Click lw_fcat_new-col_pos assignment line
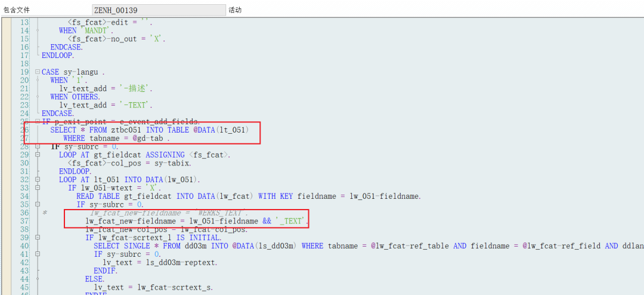The width and height of the screenshot is (644, 295). [167, 229]
